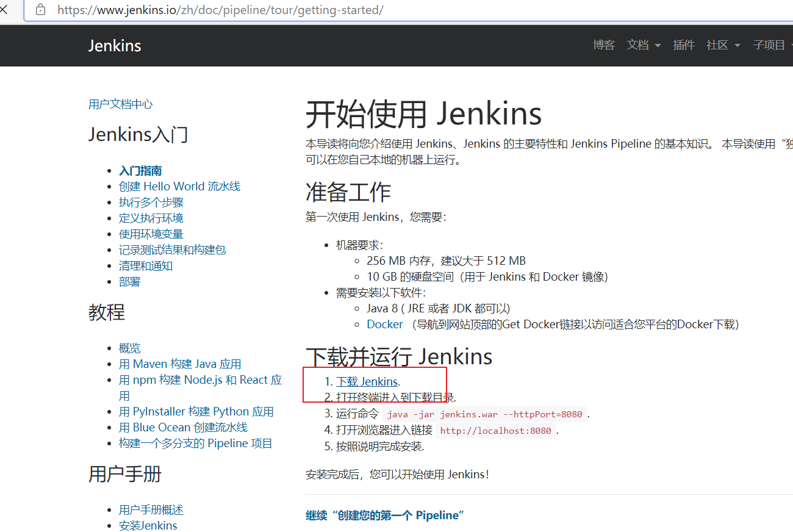This screenshot has height=532, width=793.
Task: Select 入门指南 in the sidebar
Action: point(140,171)
